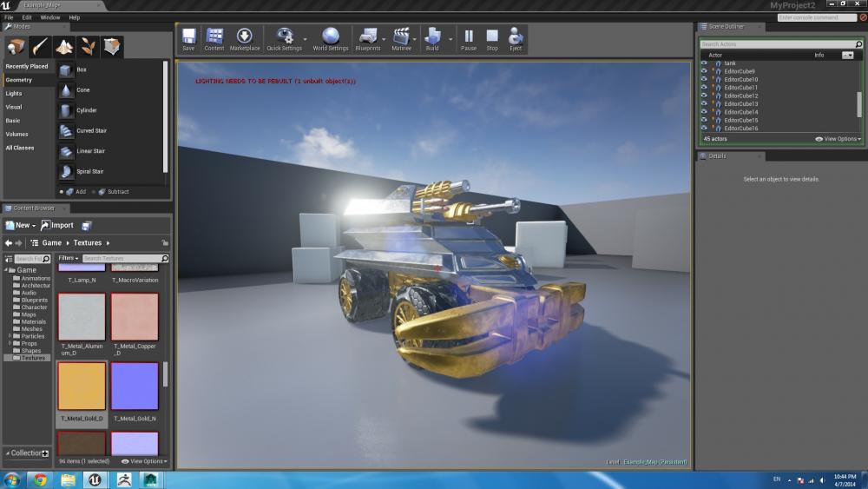Open Quick Settings toolbar icon
This screenshot has width=868, height=489.
click(x=284, y=39)
